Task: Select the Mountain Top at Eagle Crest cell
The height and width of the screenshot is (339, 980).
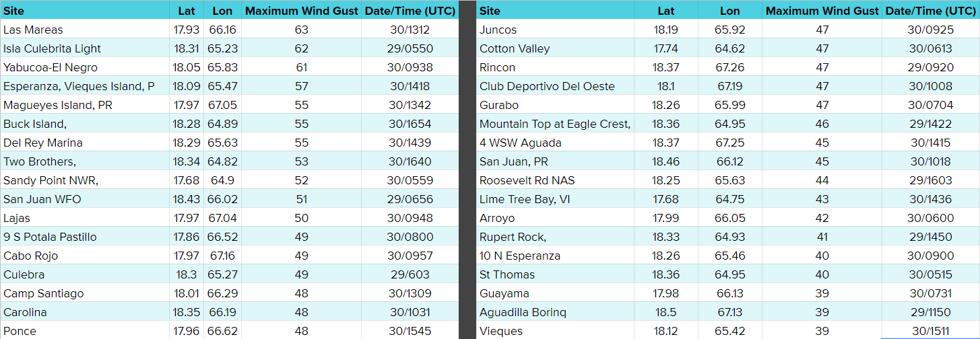Action: (555, 124)
